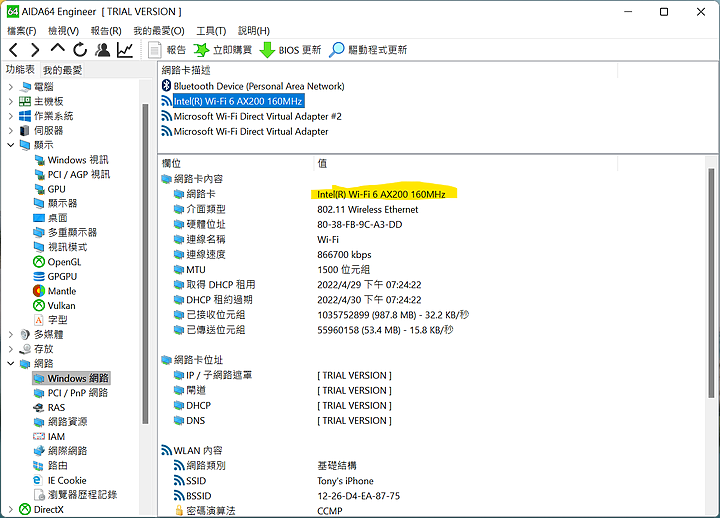Click the sidebar tree vertical scrollbar
Image resolution: width=720 pixels, height=518 pixels.
tap(145, 264)
